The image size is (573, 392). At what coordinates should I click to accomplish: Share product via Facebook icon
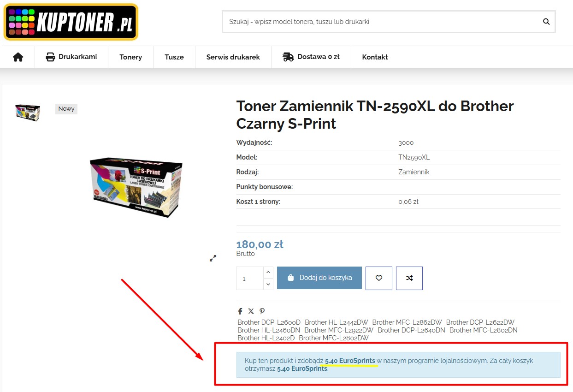(240, 311)
